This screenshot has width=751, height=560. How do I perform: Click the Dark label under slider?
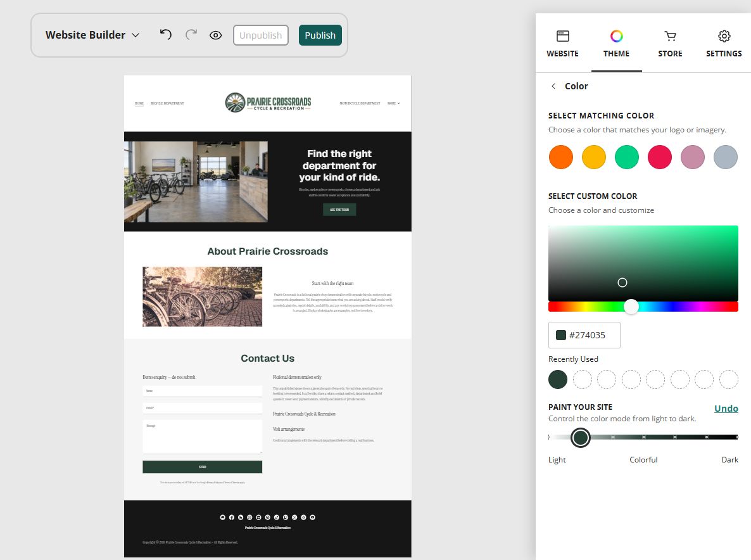(x=730, y=459)
